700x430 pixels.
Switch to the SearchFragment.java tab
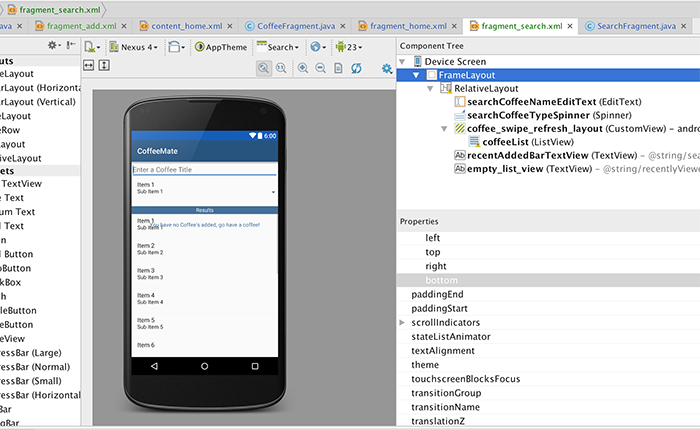pos(636,26)
